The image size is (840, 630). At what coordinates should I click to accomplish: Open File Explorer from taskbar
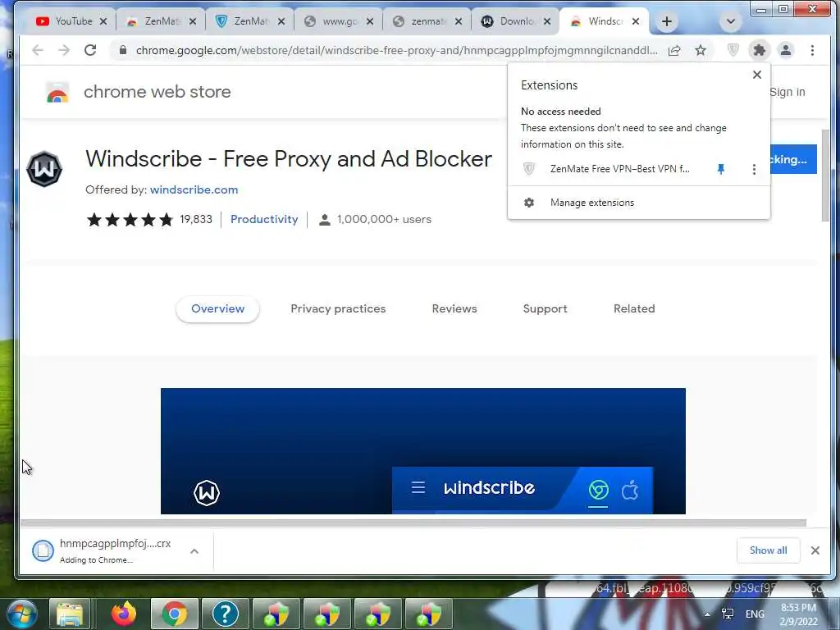71,614
